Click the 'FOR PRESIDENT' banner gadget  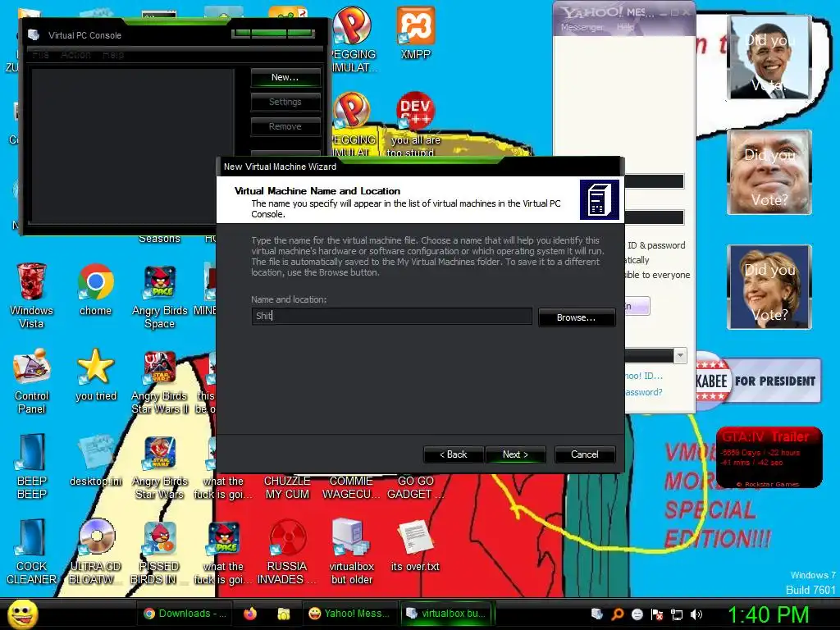click(x=759, y=381)
